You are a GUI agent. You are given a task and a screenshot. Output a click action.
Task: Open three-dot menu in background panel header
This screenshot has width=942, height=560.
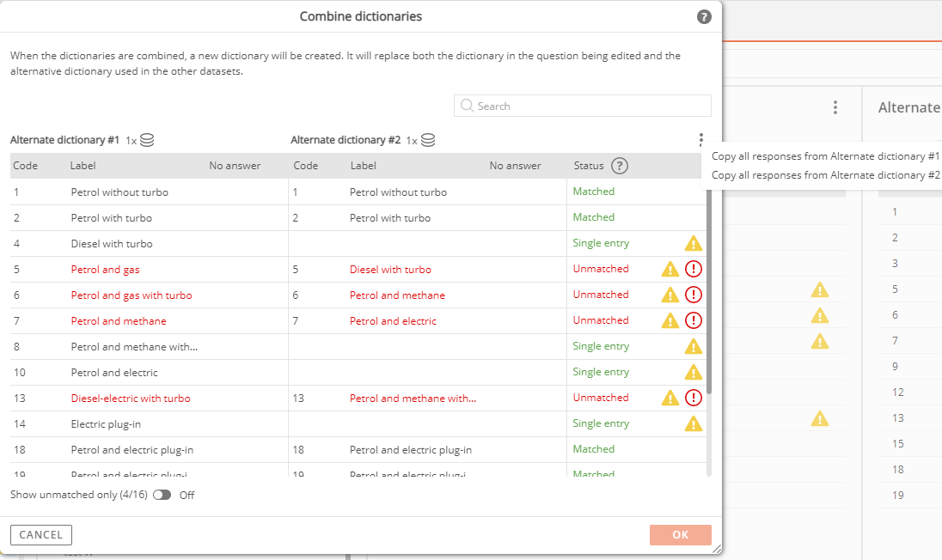pyautogui.click(x=835, y=107)
